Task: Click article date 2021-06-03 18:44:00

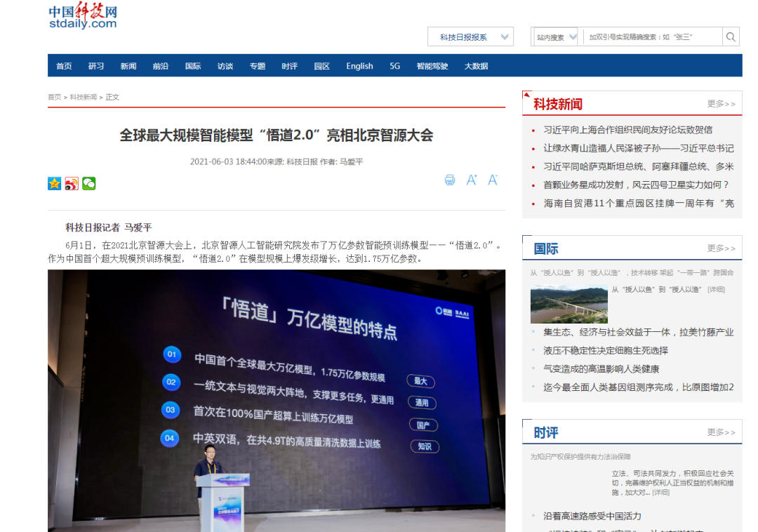Action: pos(228,162)
